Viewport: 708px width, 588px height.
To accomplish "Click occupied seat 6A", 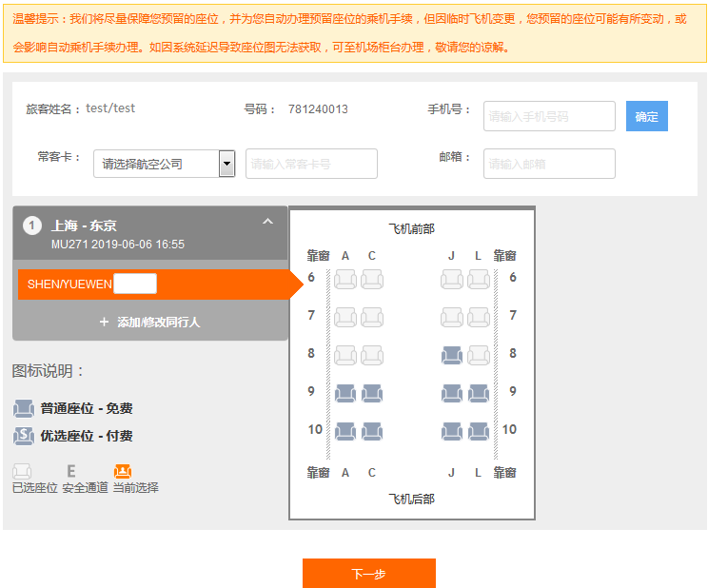I will (x=345, y=279).
